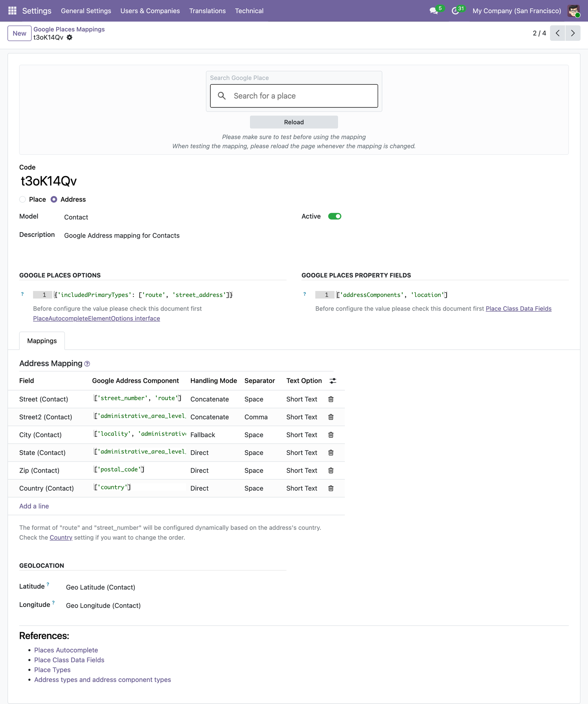Select the Place radio option
Viewport: 588px width, 704px height.
click(23, 199)
